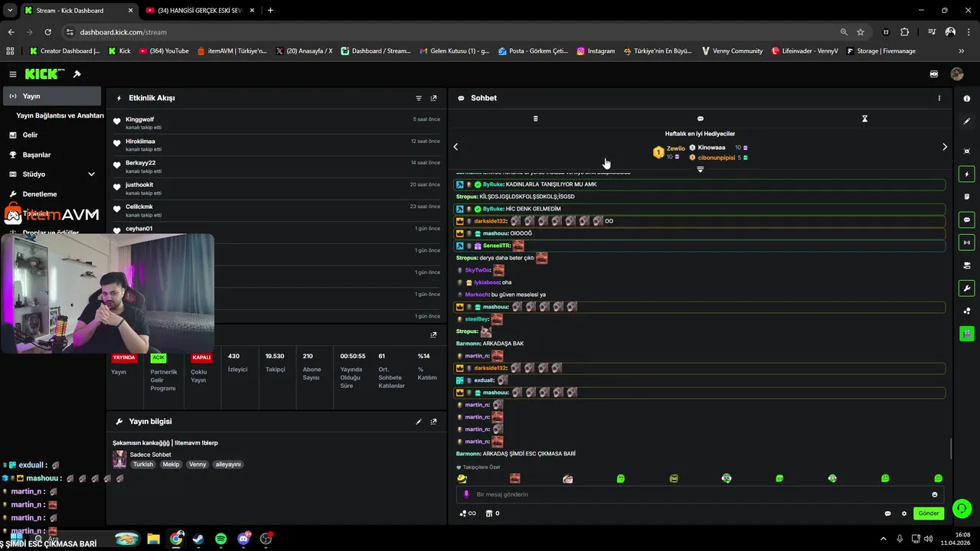Click the Morkoch username in chat
This screenshot has height=551, width=980.
[476, 295]
